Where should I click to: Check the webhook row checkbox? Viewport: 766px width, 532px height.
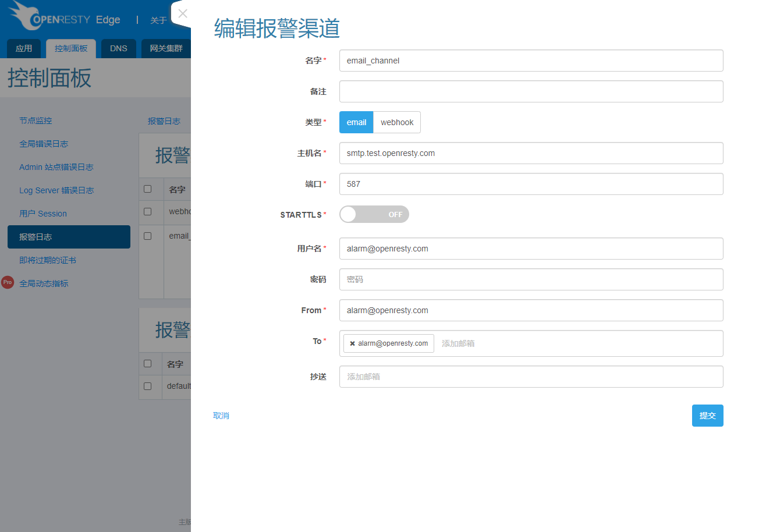pyautogui.click(x=147, y=211)
